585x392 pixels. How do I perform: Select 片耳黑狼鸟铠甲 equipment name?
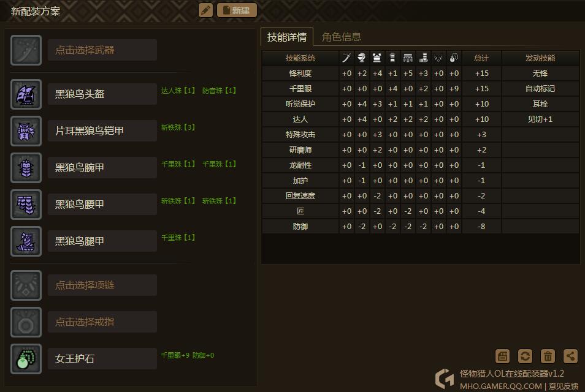point(102,131)
